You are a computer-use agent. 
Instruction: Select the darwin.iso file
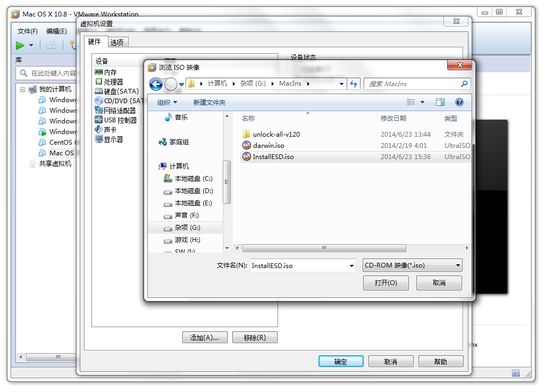(268, 145)
